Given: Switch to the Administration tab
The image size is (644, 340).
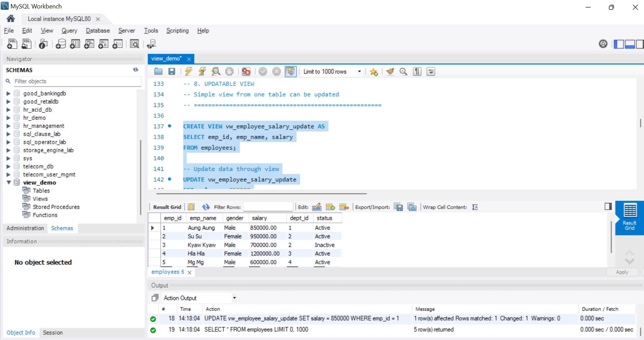Looking at the screenshot, I should coord(25,228).
